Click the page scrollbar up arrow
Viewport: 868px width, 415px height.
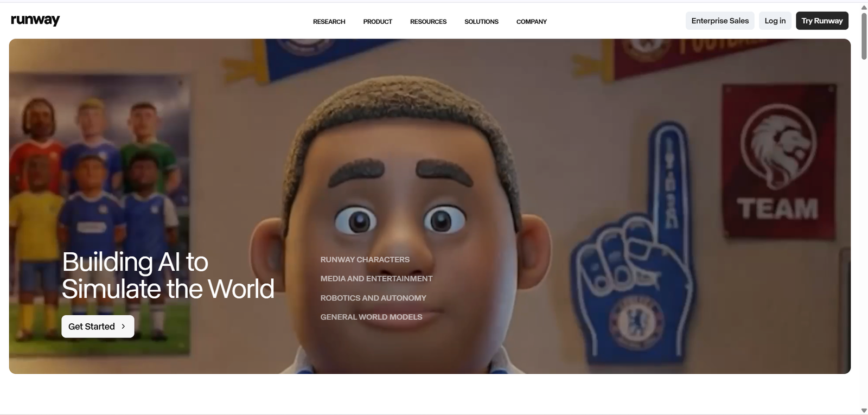click(864, 8)
